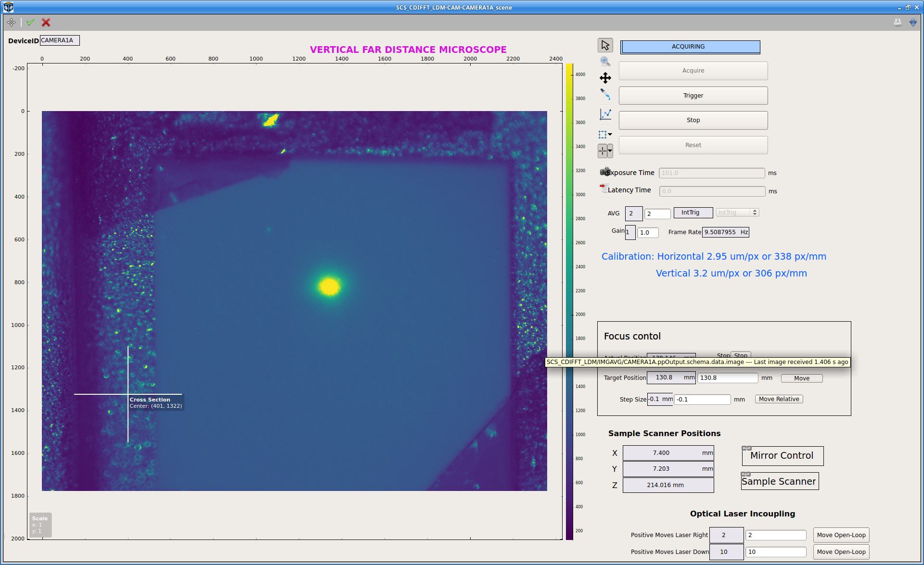Click the application cube icon in title bar
The height and width of the screenshot is (565, 924).
point(8,7)
